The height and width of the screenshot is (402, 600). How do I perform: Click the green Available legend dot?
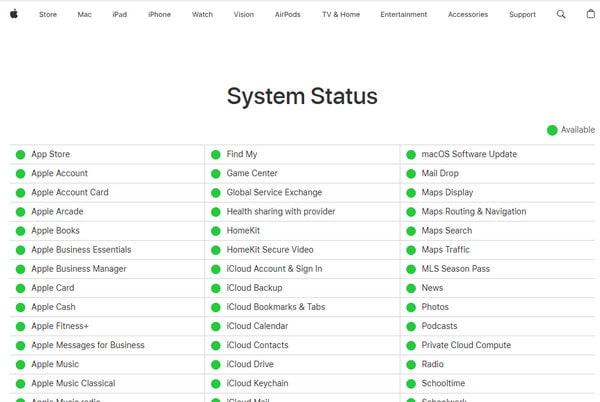[552, 130]
